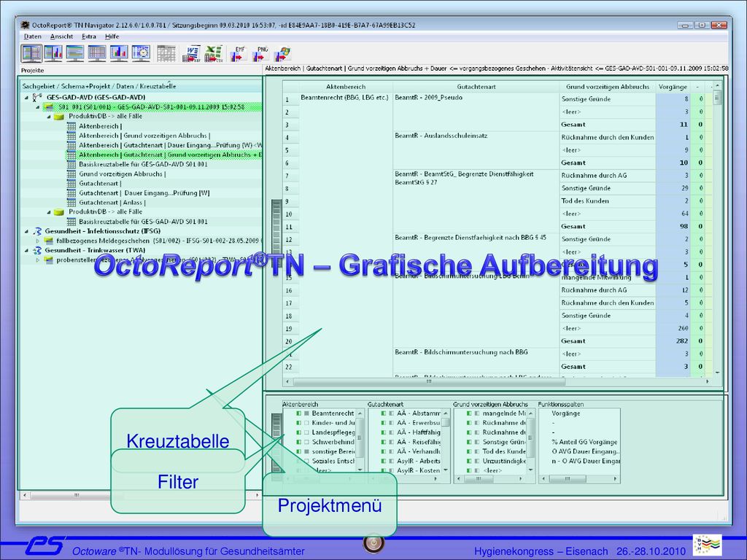This screenshot has height=560, width=747.
Task: Click the Gutachtenart column header in the table
Action: tap(476, 87)
